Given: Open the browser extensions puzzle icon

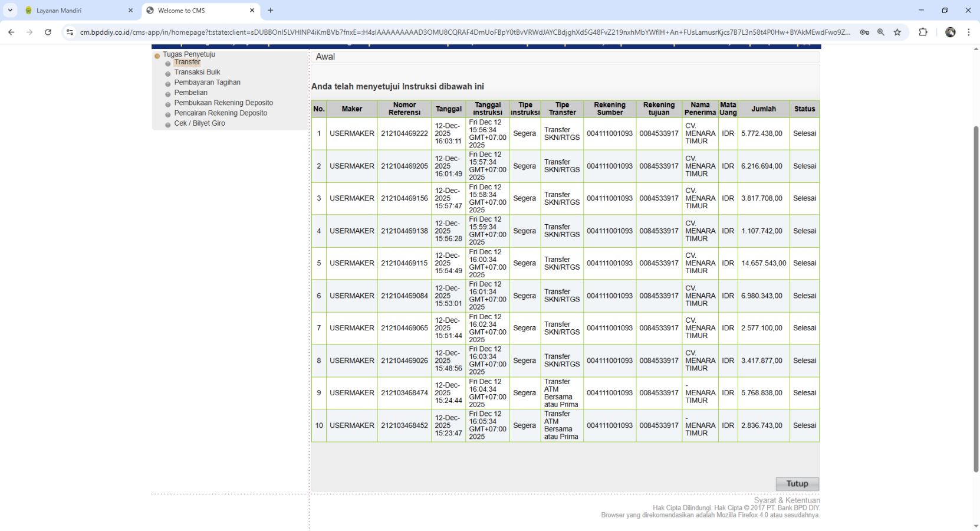Looking at the screenshot, I should click(x=923, y=32).
